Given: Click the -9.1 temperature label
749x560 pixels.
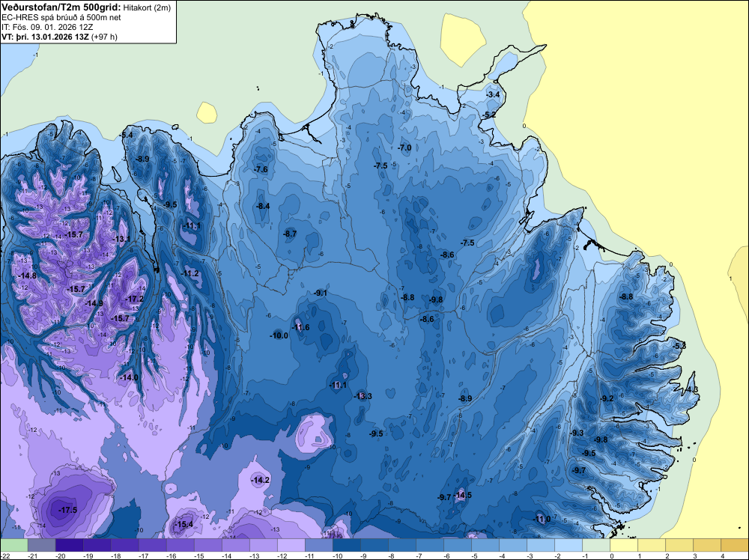Looking at the screenshot, I should coord(321,293).
